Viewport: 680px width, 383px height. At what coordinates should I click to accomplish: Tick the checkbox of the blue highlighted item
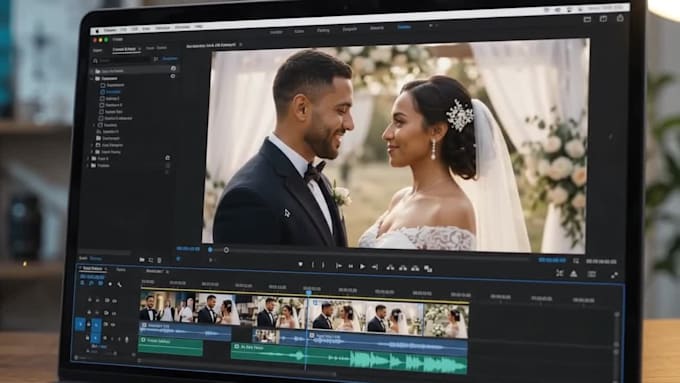(x=102, y=92)
